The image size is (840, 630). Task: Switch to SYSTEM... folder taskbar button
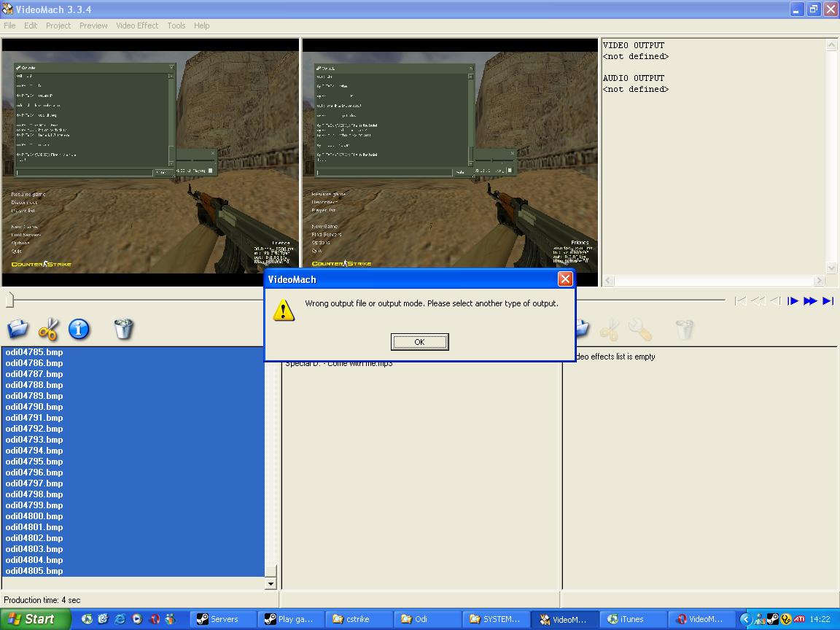(x=496, y=619)
